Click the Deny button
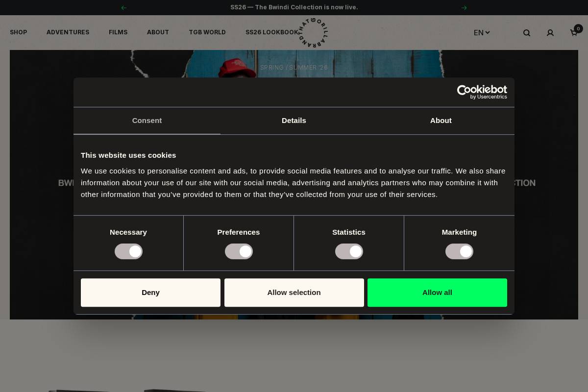Image resolution: width=588 pixels, height=392 pixels. point(150,293)
